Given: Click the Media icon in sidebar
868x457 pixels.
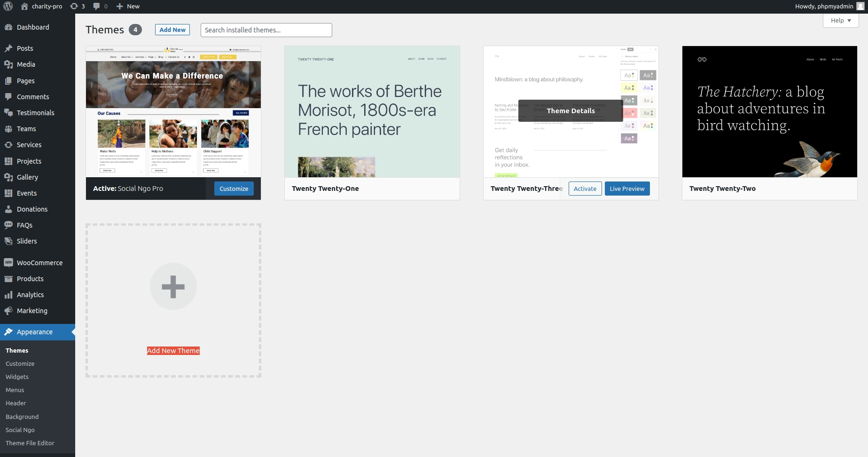Looking at the screenshot, I should (x=8, y=64).
